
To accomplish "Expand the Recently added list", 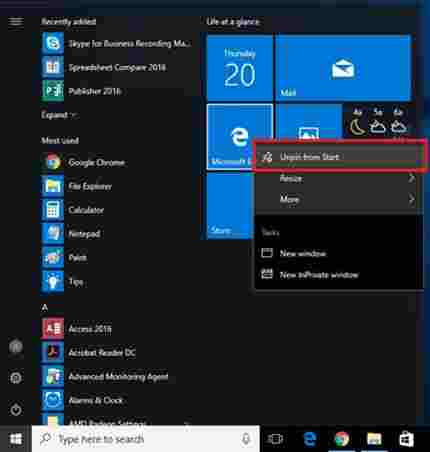I will tap(59, 115).
